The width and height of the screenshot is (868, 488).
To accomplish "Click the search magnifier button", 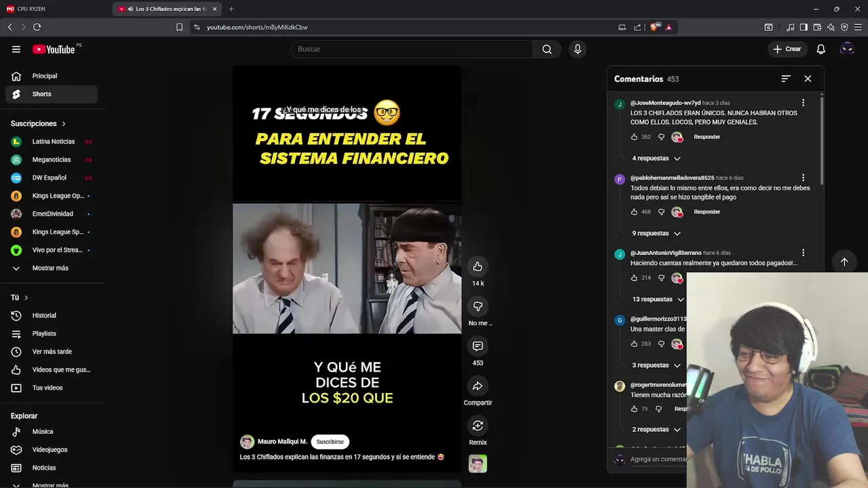I will point(547,49).
